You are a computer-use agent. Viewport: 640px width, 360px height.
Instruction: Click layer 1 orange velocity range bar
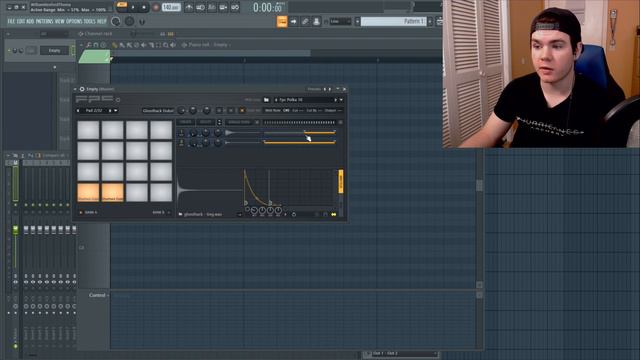pyautogui.click(x=320, y=133)
